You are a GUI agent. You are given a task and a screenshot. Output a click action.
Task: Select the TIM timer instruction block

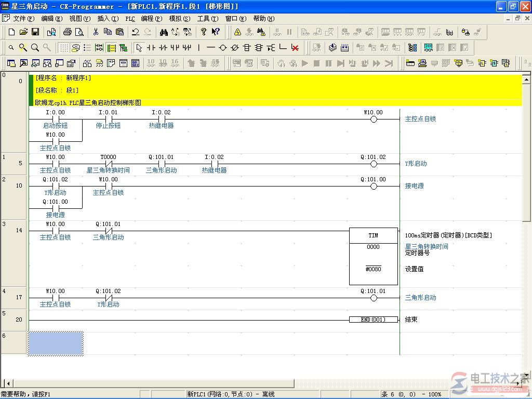click(373, 256)
